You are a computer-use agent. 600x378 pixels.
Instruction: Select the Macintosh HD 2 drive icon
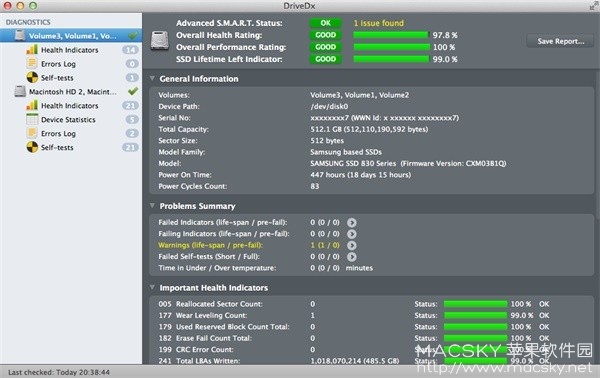[x=20, y=91]
